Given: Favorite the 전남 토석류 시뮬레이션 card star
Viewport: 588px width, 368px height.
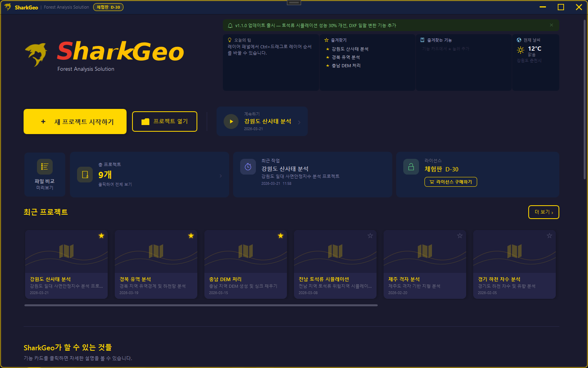Looking at the screenshot, I should click(x=370, y=236).
